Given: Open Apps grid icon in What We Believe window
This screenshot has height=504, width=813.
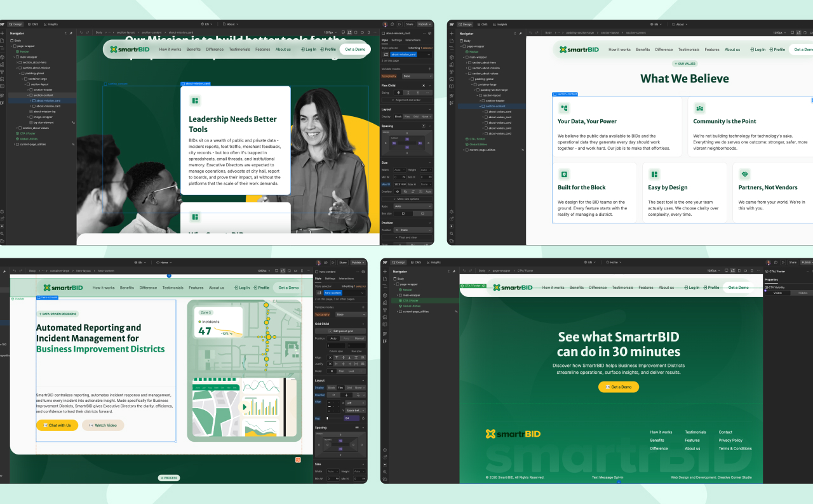Looking at the screenshot, I should click(x=452, y=95).
